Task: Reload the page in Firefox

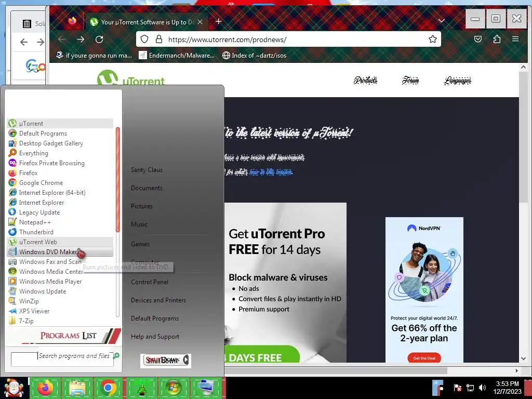Action: tap(99, 39)
